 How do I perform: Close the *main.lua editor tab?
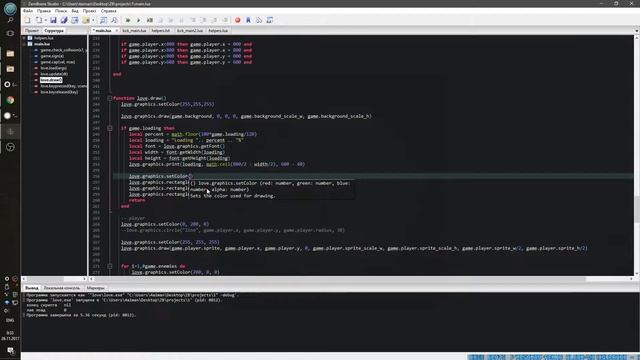(x=116, y=31)
